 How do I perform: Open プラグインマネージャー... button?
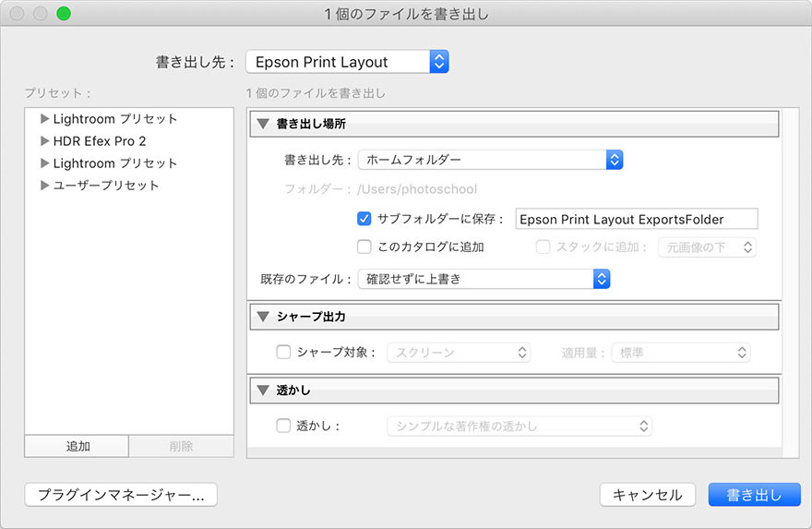tap(121, 495)
